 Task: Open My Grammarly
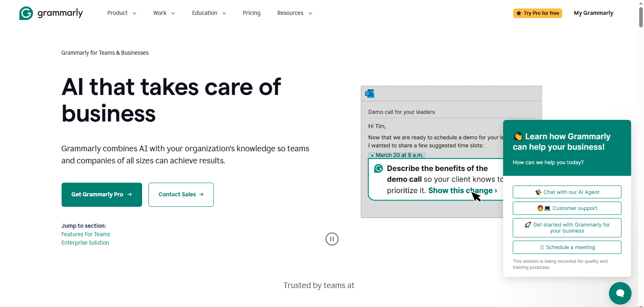point(594,13)
